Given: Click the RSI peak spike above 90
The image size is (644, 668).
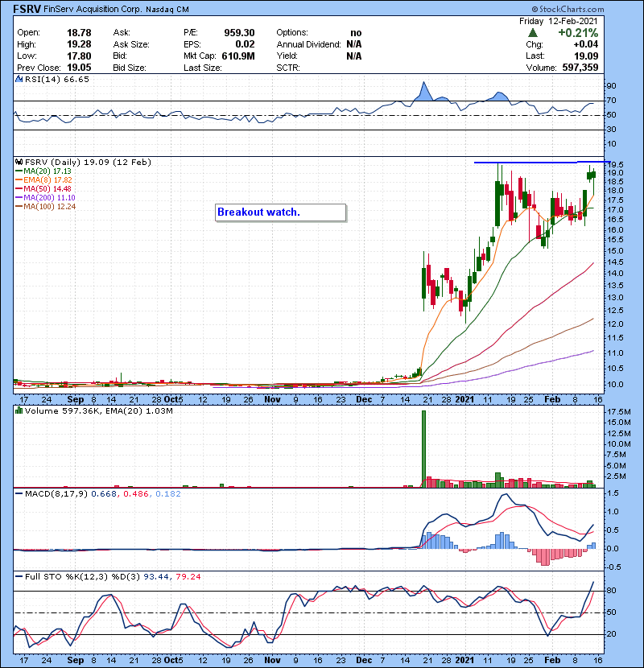Looking at the screenshot, I should coord(423,91).
